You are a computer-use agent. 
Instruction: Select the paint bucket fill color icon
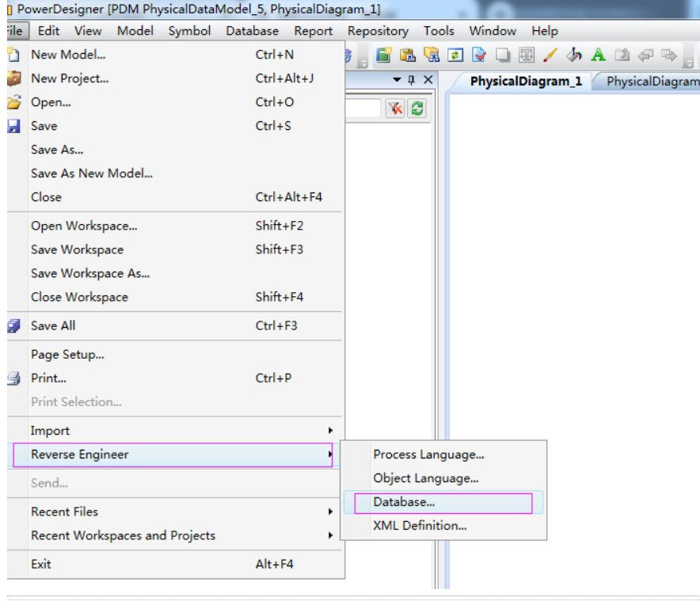click(x=574, y=55)
